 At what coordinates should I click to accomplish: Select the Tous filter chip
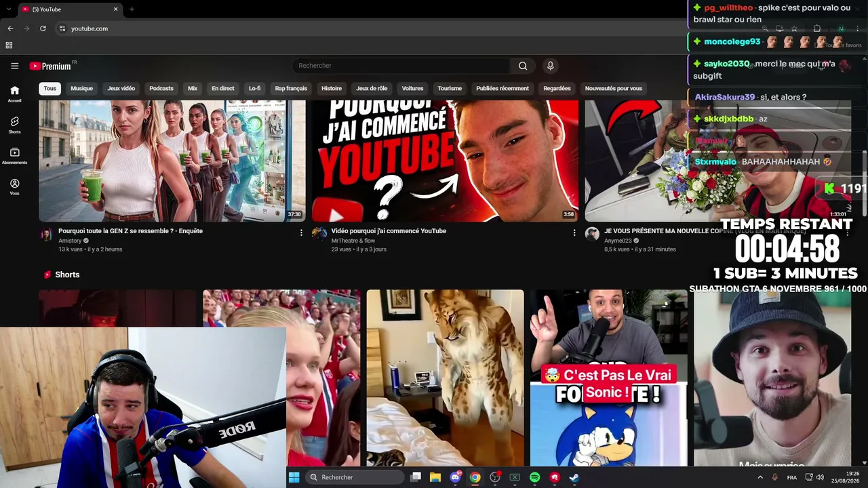tap(50, 88)
